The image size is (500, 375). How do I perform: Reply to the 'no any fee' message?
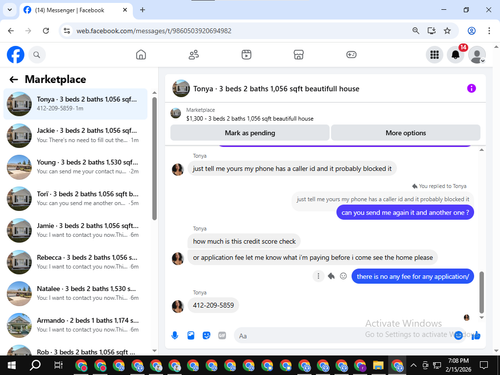(x=331, y=276)
